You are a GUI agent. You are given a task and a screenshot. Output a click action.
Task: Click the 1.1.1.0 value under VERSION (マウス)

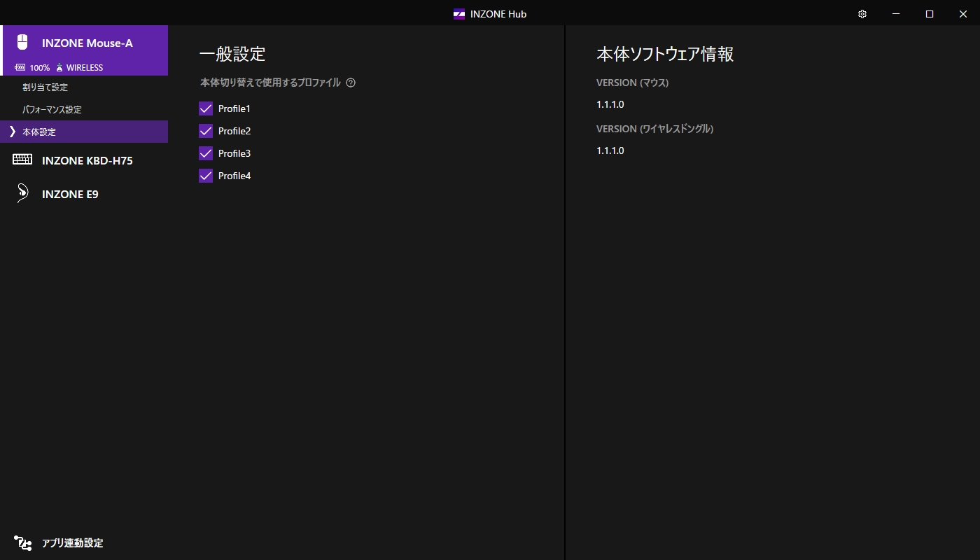coord(610,104)
